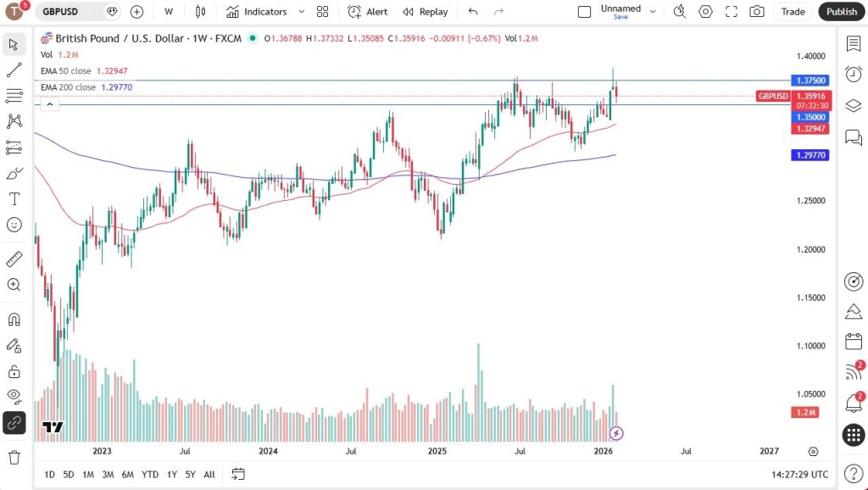Collapse the indicator legend chevron
This screenshot has width=868, height=490.
pyautogui.click(x=49, y=104)
